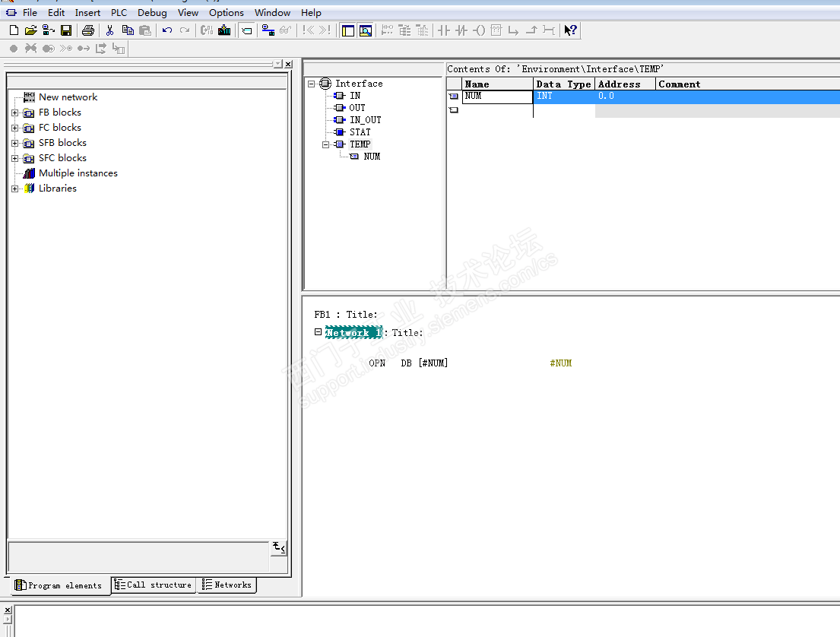Click the New document toolbar icon
Image resolution: width=840 pixels, height=637 pixels.
coord(14,30)
